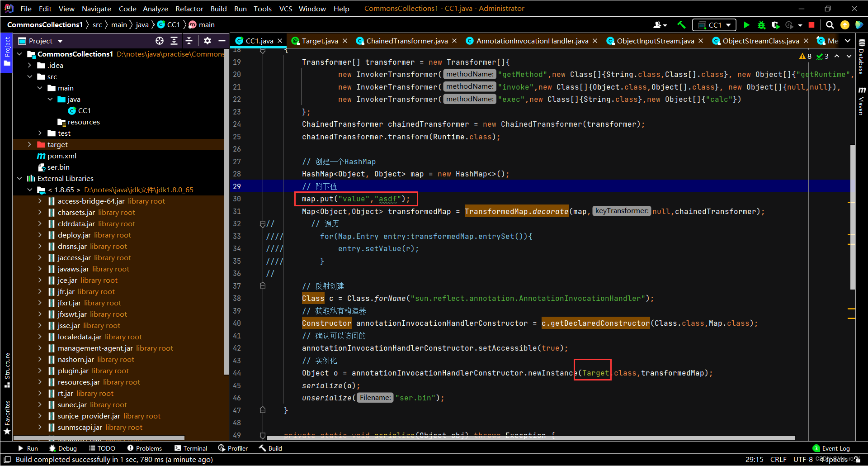Screen dimensions: 868x466
Task: Go to previous highlighted error arrow up
Action: (837, 56)
